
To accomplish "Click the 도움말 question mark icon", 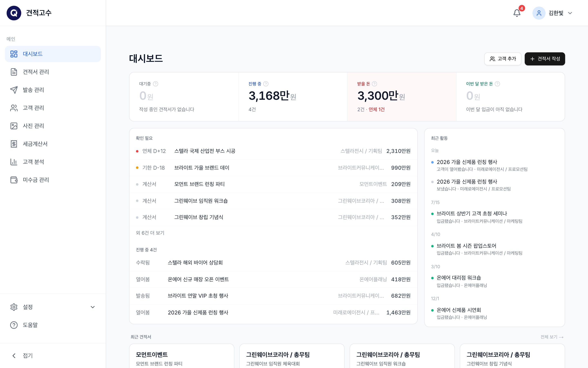I will pyautogui.click(x=14, y=325).
